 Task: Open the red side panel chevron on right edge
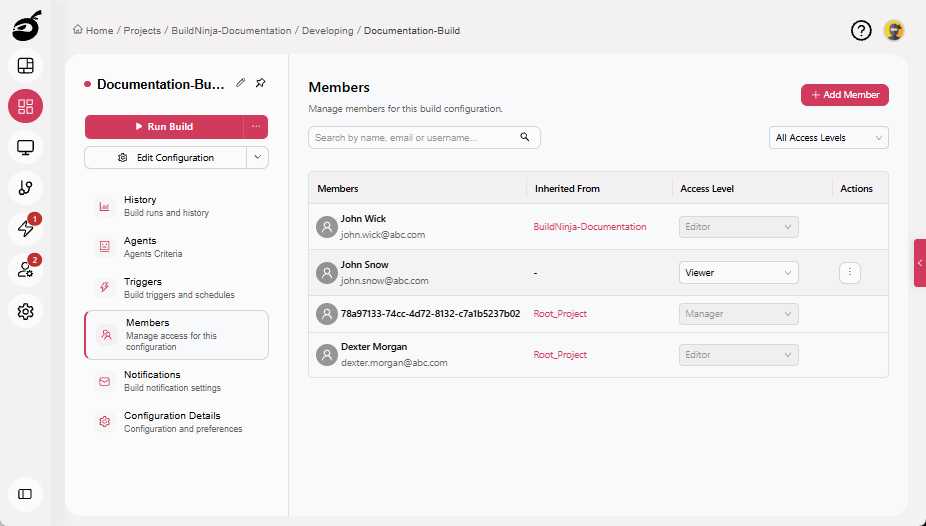pos(920,263)
